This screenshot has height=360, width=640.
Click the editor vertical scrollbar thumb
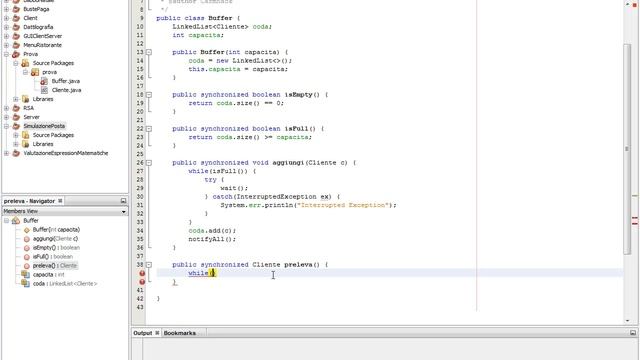pyautogui.click(x=627, y=149)
